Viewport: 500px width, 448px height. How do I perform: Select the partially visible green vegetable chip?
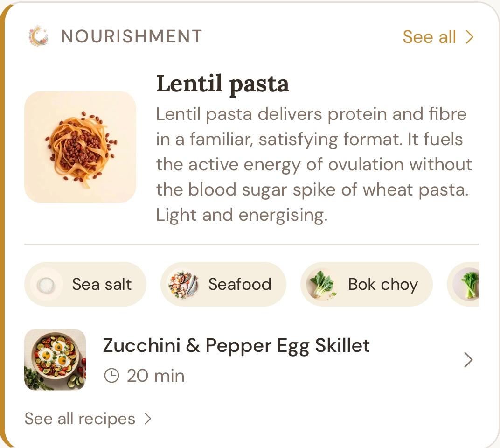pyautogui.click(x=463, y=284)
